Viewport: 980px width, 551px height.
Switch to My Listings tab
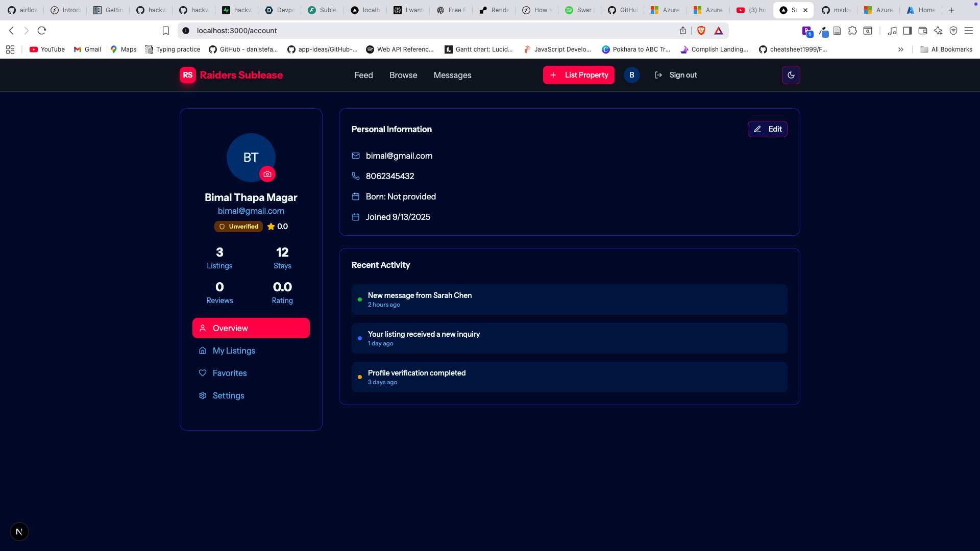234,350
